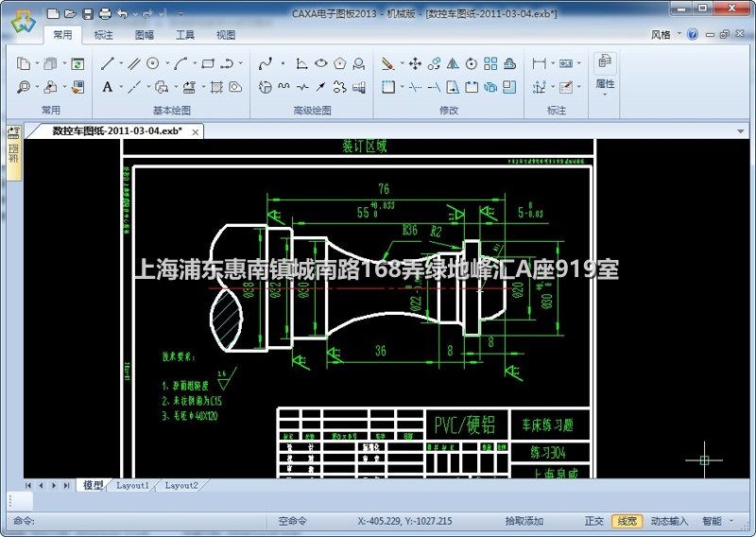
Task: Click the Mirror tool icon
Action: [453, 63]
